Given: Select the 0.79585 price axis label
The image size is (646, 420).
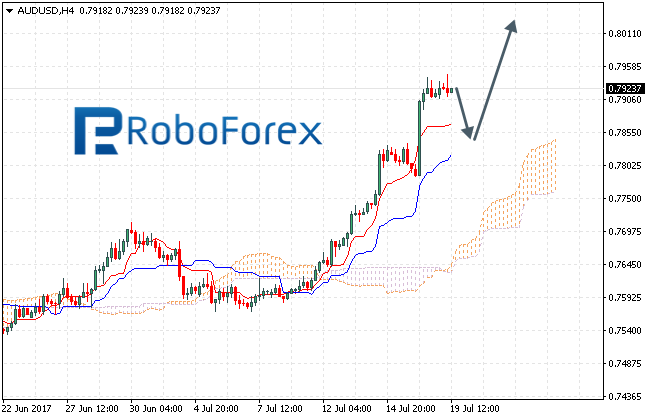Looking at the screenshot, I should (x=625, y=66).
